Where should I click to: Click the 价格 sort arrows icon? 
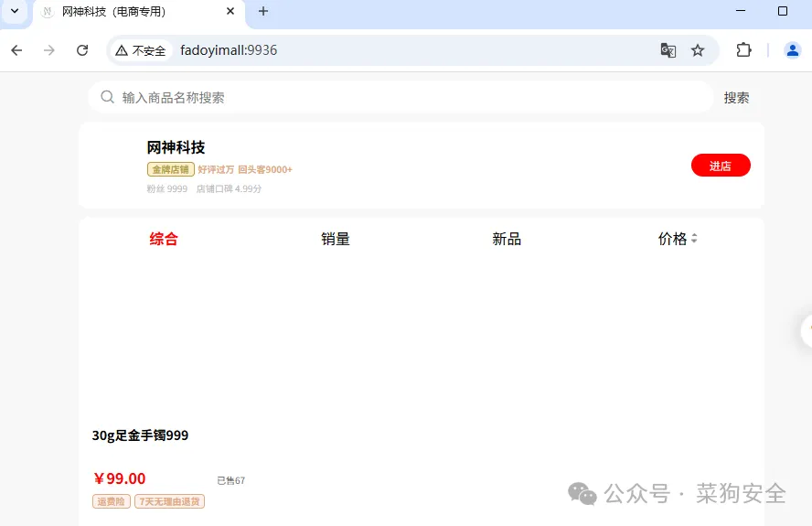(694, 239)
